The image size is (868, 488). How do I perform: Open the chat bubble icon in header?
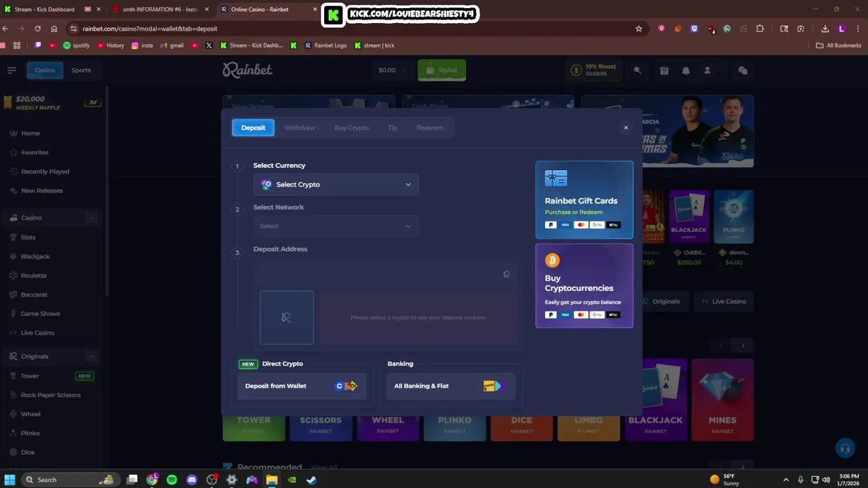click(x=743, y=70)
